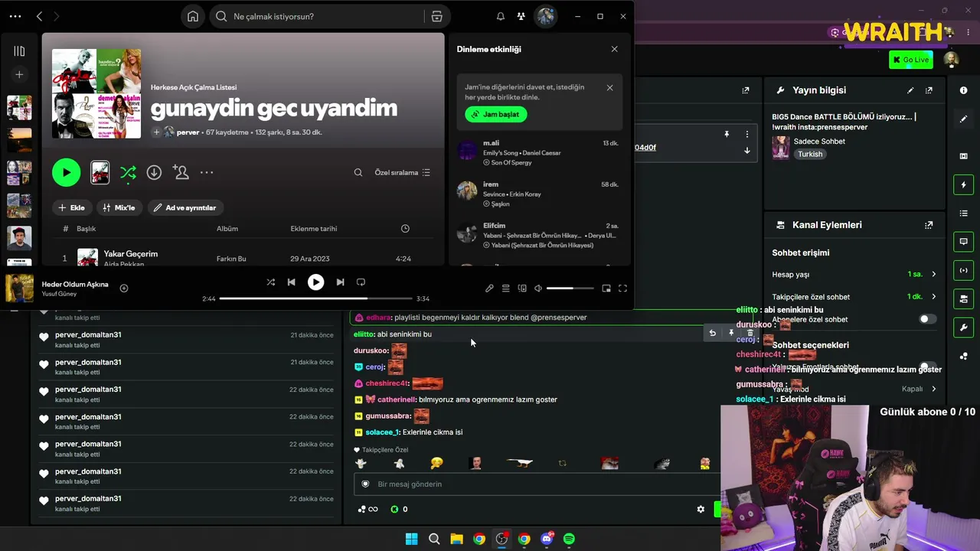Download the playlist
980x551 pixels.
[x=154, y=172]
